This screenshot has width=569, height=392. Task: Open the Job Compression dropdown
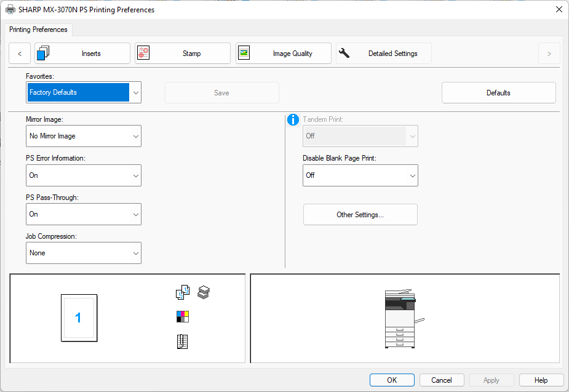click(x=84, y=253)
